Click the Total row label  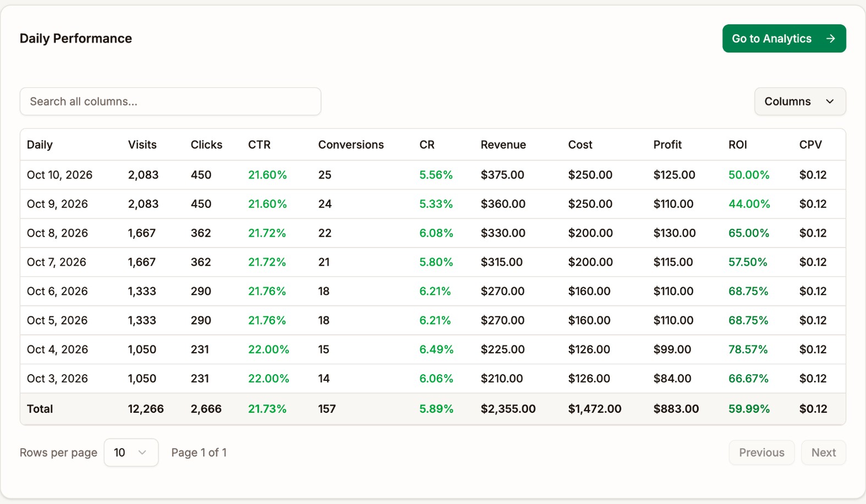pyautogui.click(x=40, y=409)
